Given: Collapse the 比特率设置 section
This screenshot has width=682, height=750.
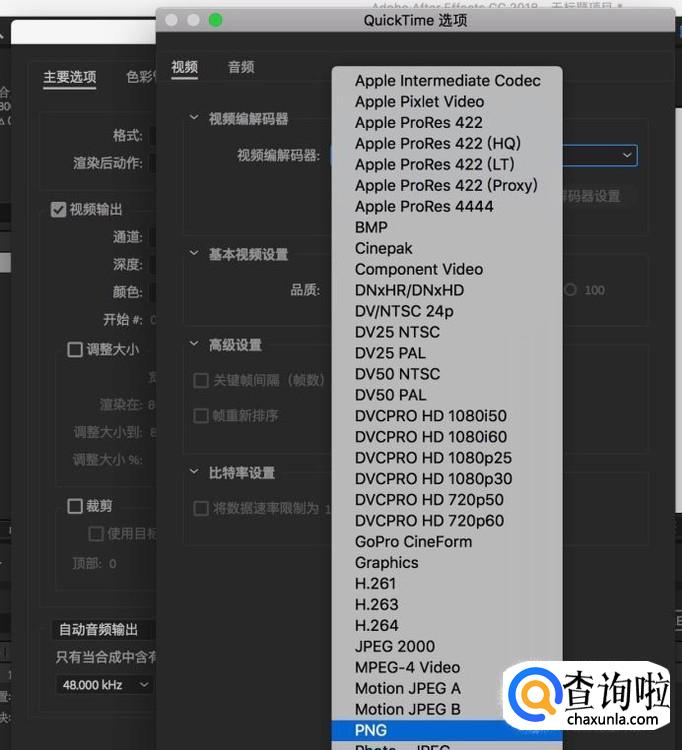Looking at the screenshot, I should 194,472.
